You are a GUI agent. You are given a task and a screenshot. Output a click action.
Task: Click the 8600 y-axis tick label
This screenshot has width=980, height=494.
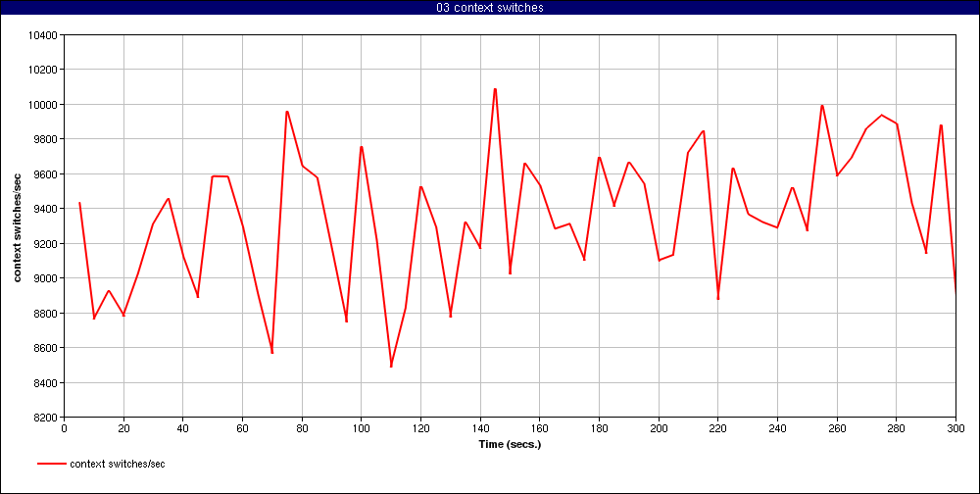tap(46, 347)
